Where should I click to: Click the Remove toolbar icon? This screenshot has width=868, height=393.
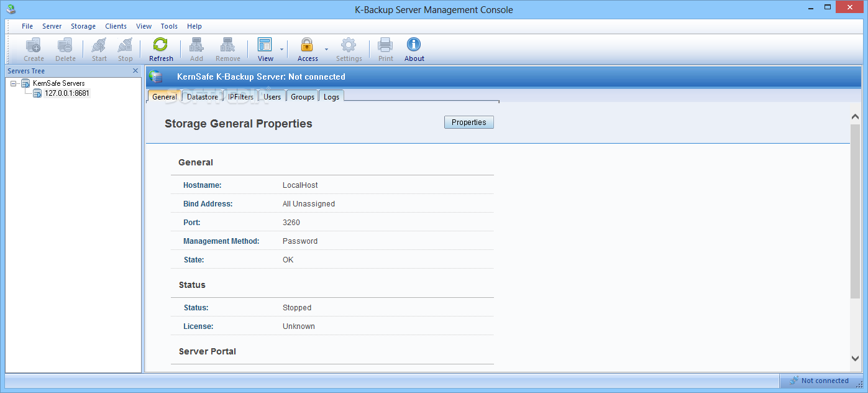(227, 45)
